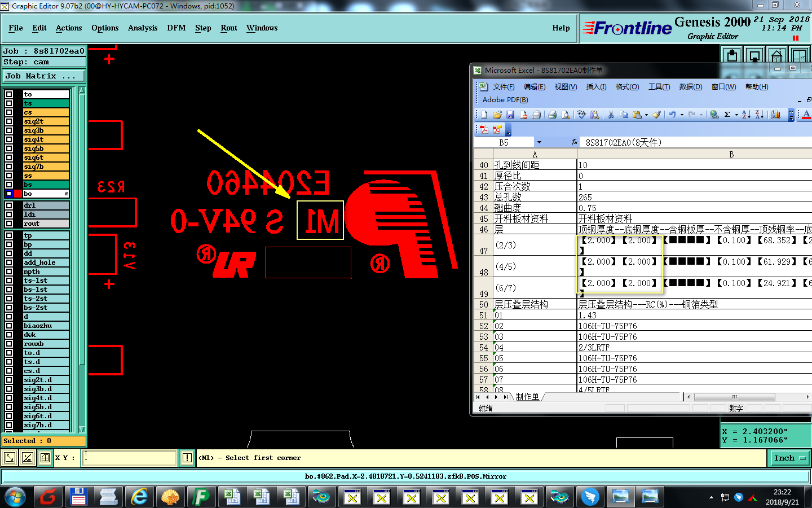
Task: Toggle the checkbox for layer 'add_hole'
Action: (9, 262)
